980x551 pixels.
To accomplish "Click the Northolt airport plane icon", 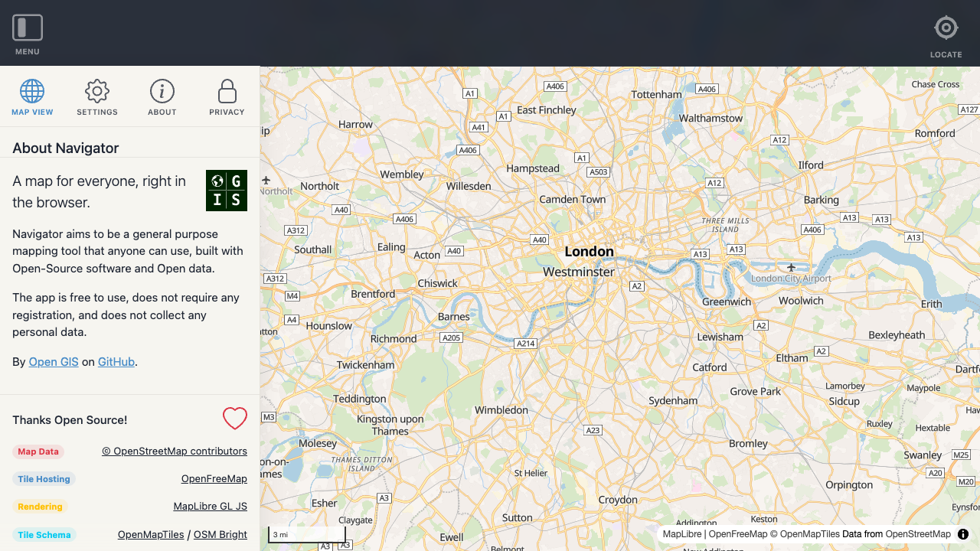I will (x=266, y=181).
